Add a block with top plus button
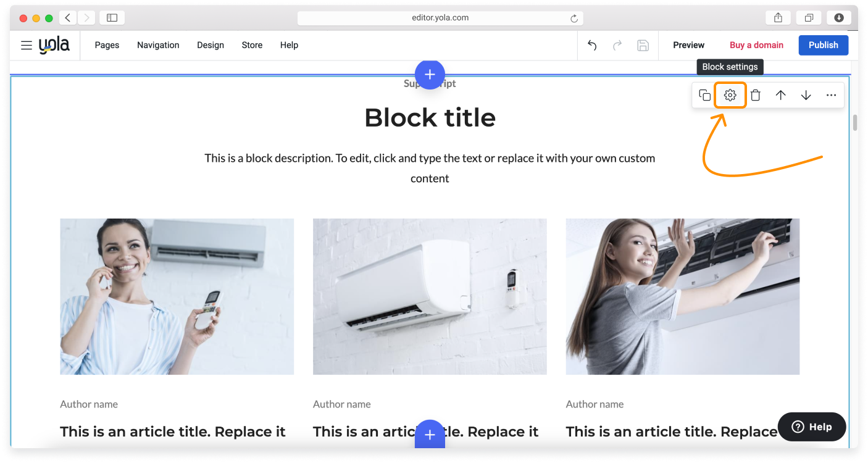The image size is (868, 463). 430,75
